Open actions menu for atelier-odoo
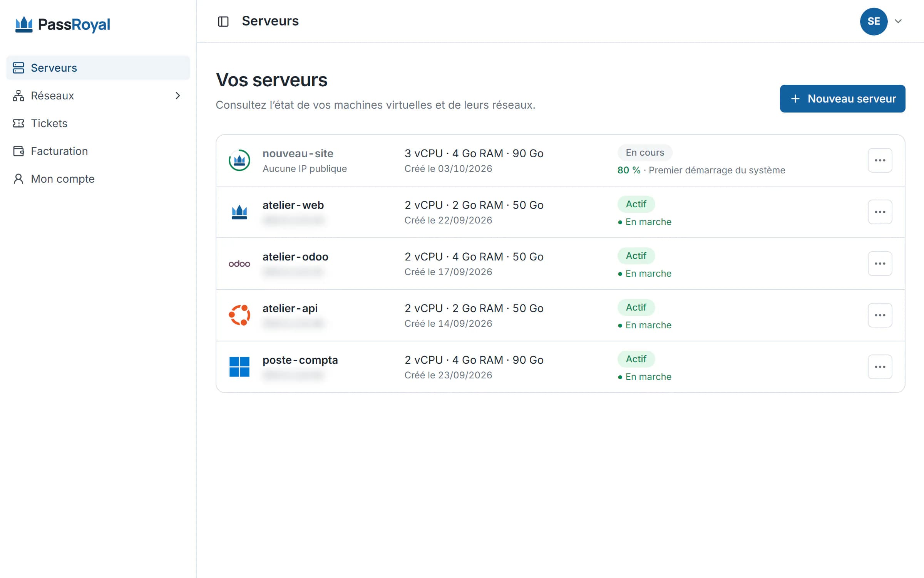The image size is (924, 578). coord(880,264)
